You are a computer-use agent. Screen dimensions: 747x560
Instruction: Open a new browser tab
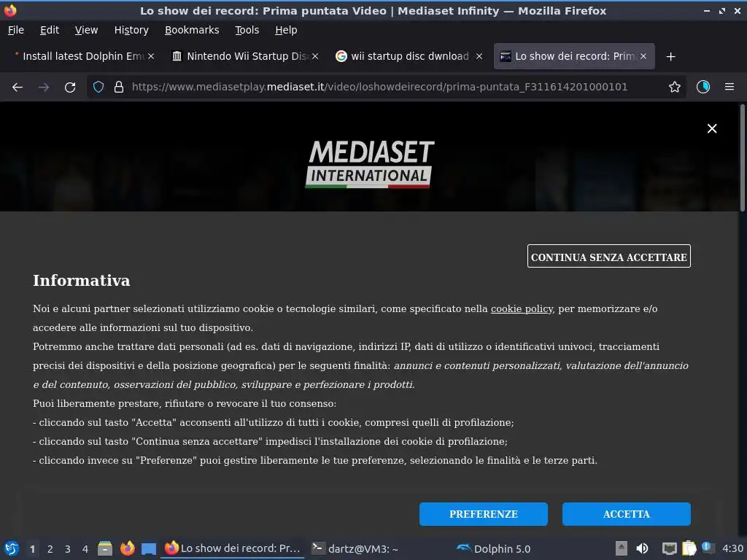pyautogui.click(x=670, y=57)
